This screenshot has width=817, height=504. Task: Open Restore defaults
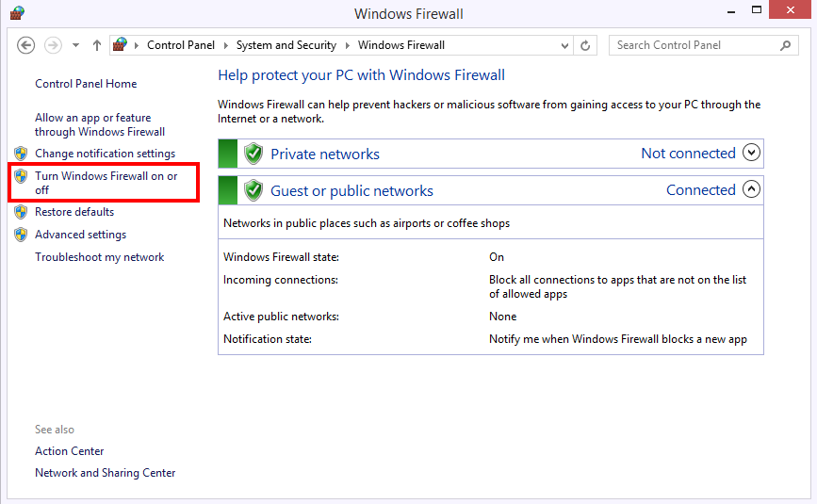(74, 212)
